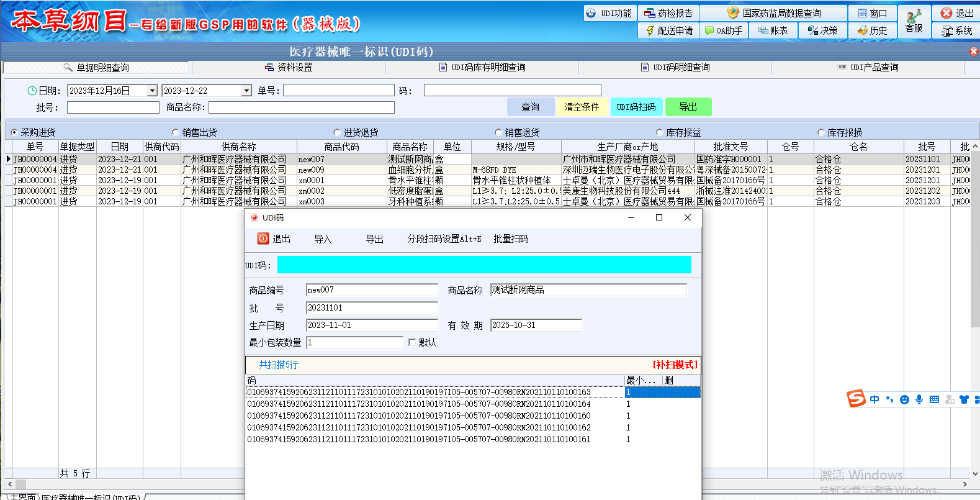Click the cyan UDI码 input field
This screenshot has width=980, height=500.
tap(484, 265)
